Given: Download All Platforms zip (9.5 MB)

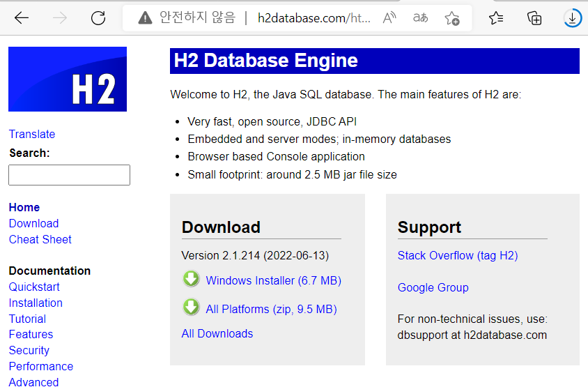Looking at the screenshot, I should tap(271, 310).
